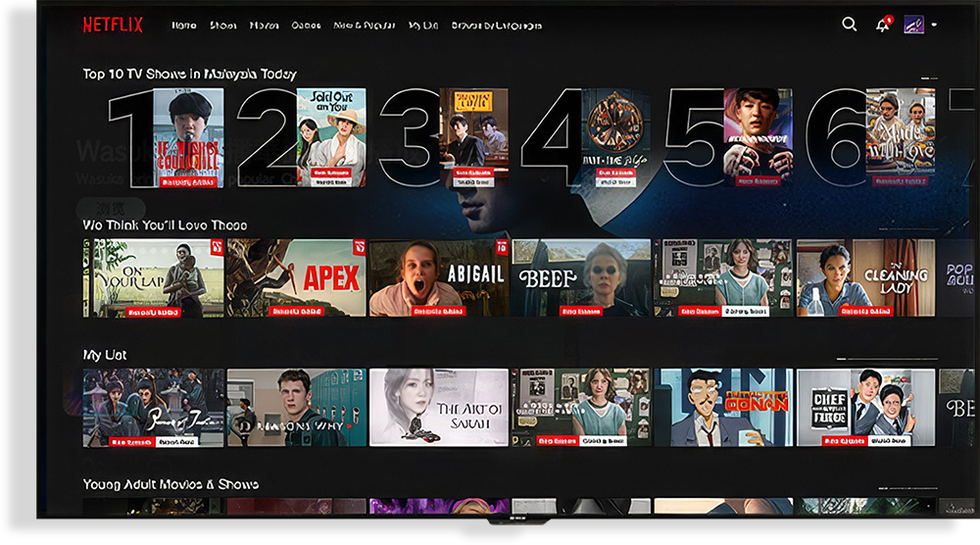Open the Detective Conan card
Screen dimensions: 980x545
(723, 408)
